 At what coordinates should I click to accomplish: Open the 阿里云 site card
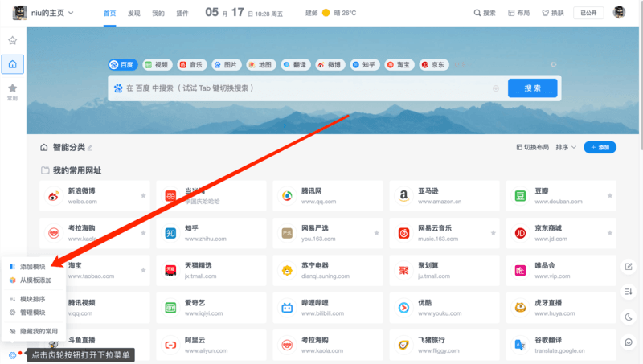[x=211, y=346]
